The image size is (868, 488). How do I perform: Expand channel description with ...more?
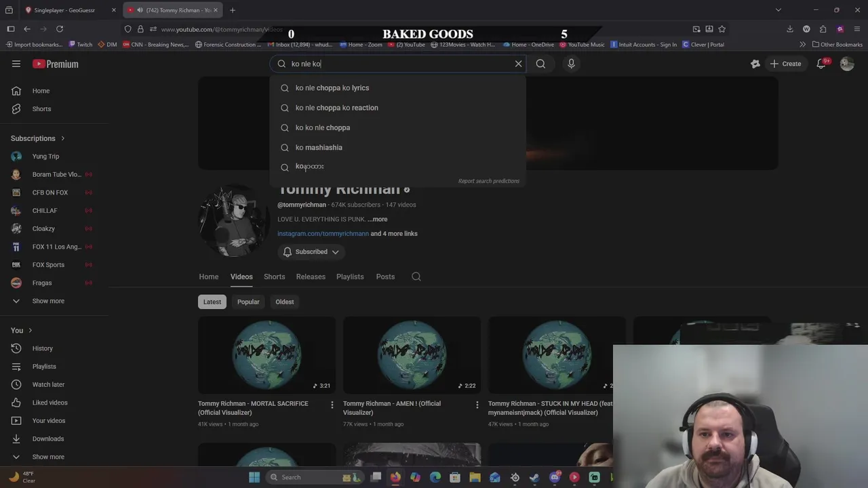coord(378,219)
